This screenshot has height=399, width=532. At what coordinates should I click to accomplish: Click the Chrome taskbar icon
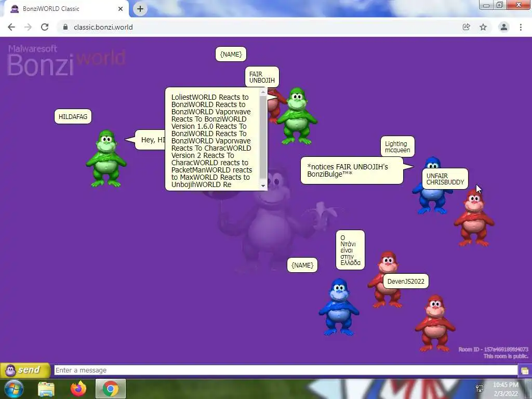pyautogui.click(x=111, y=389)
